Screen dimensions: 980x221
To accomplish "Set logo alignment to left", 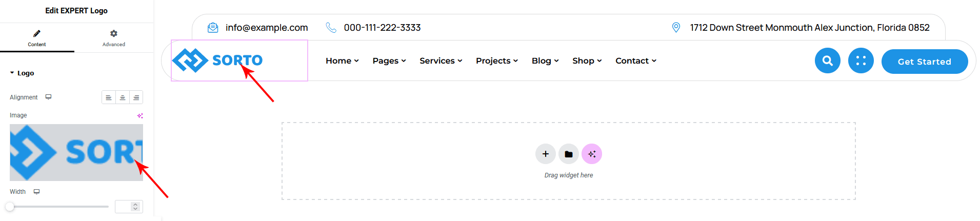I will pos(109,97).
